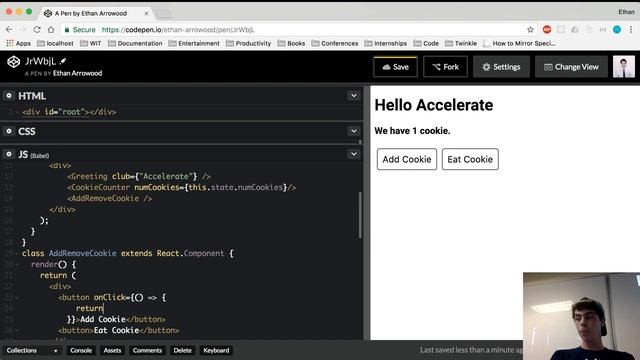Open the Twinkle bookmarks folder
Image resolution: width=640 pixels, height=360 pixels.
coord(461,43)
